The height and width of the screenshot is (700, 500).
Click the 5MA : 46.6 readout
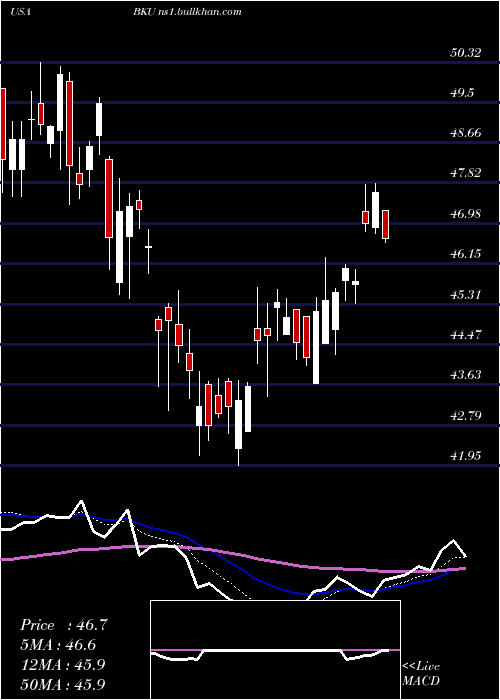click(58, 645)
